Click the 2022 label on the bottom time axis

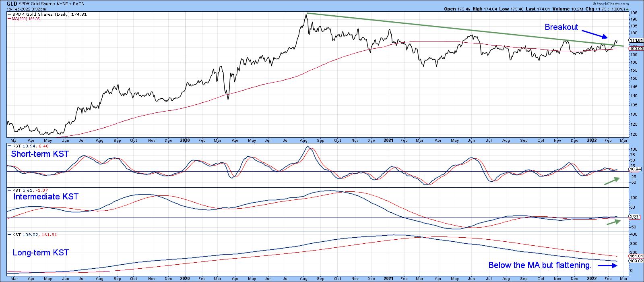[592, 278]
